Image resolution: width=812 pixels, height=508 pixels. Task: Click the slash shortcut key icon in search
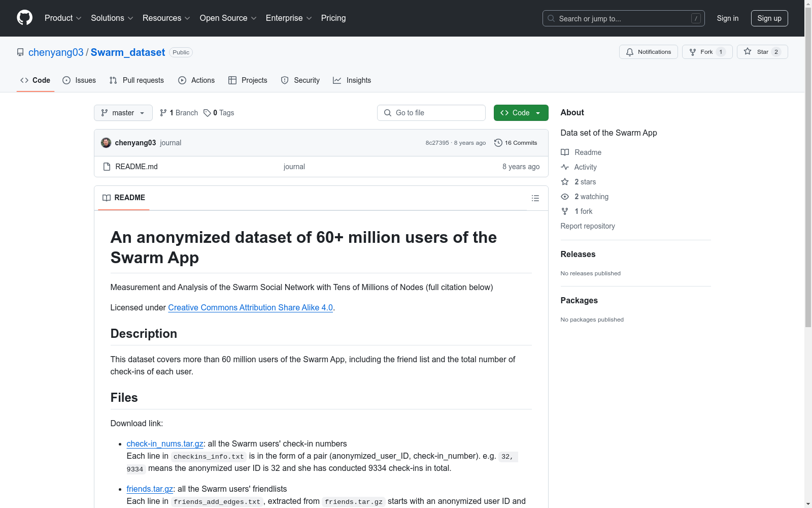click(696, 18)
